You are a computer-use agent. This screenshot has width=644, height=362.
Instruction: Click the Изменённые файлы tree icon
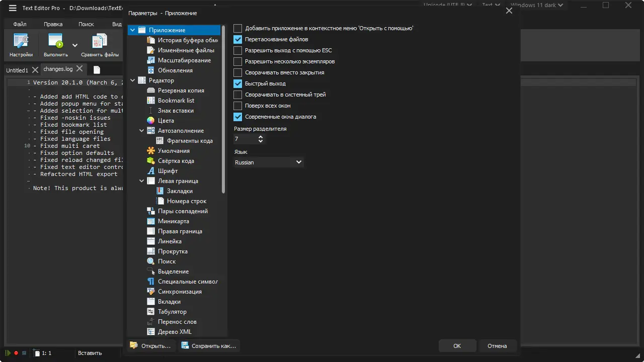pos(150,50)
